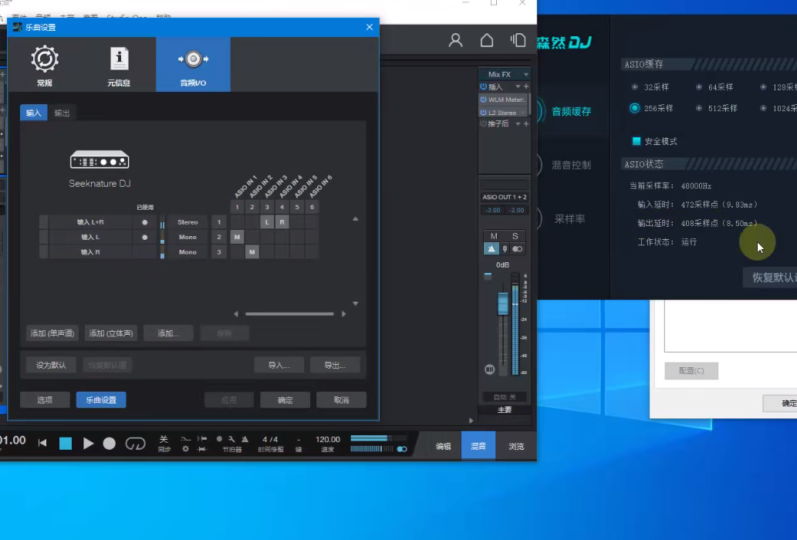The width and height of the screenshot is (797, 540).
Task: Click the 添加 (立体声) add stereo button
Action: tap(111, 333)
